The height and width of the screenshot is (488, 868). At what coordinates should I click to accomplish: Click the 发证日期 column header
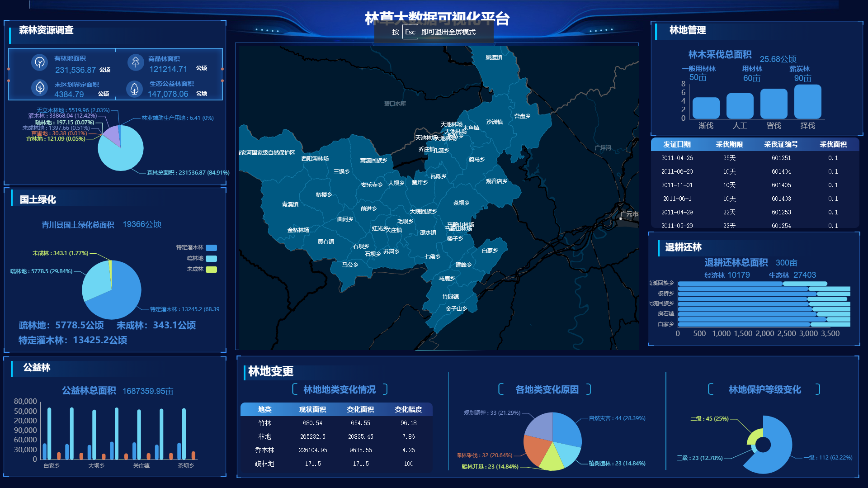click(x=677, y=145)
